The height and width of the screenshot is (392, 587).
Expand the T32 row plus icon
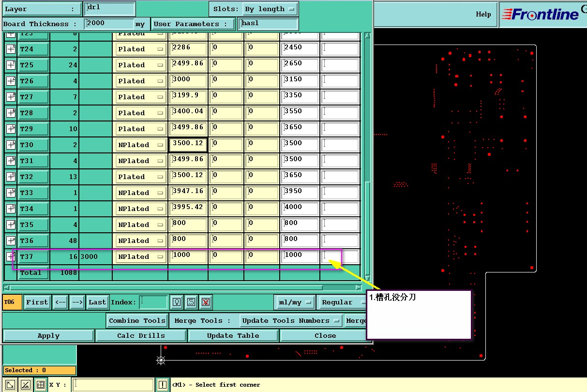coord(11,177)
